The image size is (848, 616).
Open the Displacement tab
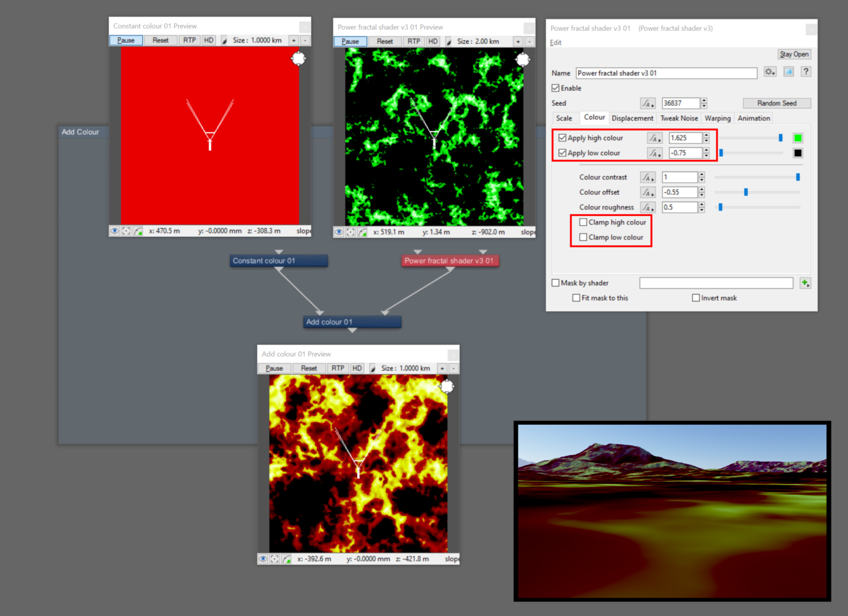pyautogui.click(x=632, y=118)
